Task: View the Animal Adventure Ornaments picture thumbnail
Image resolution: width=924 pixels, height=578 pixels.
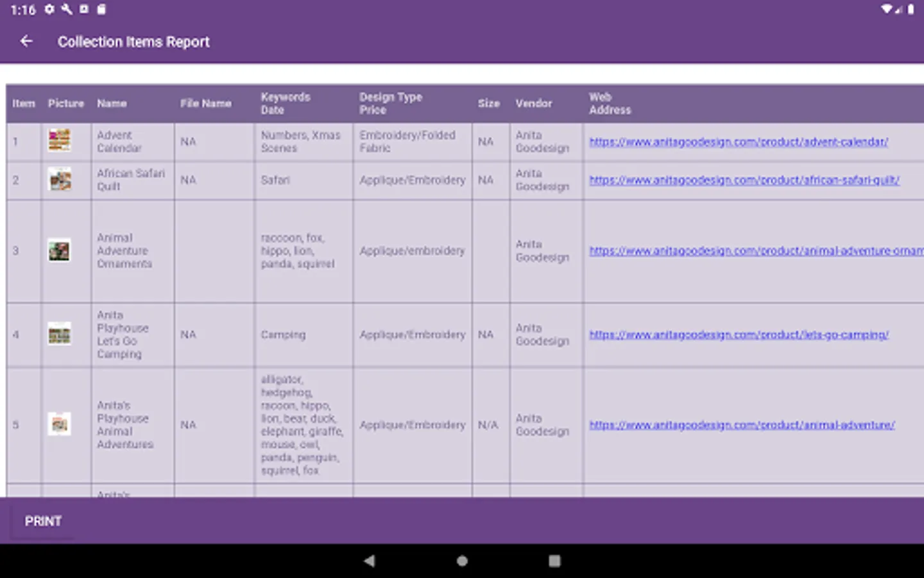Action: pyautogui.click(x=60, y=250)
